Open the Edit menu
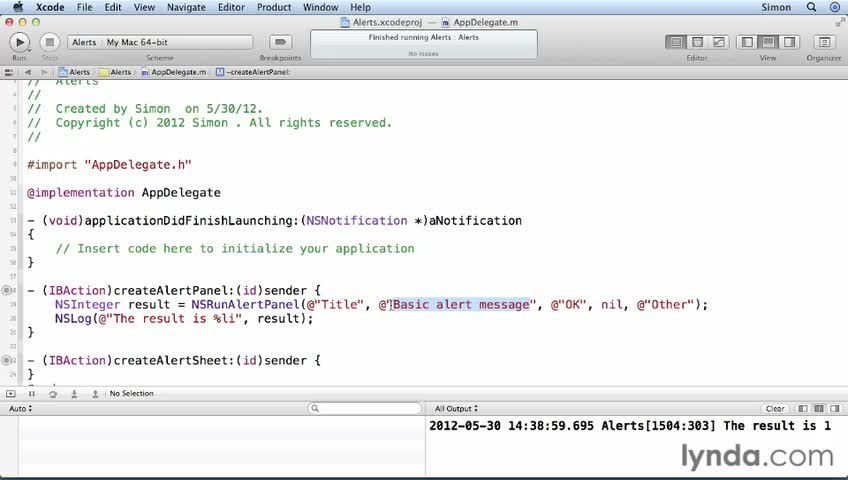This screenshot has width=848, height=480. [x=113, y=7]
